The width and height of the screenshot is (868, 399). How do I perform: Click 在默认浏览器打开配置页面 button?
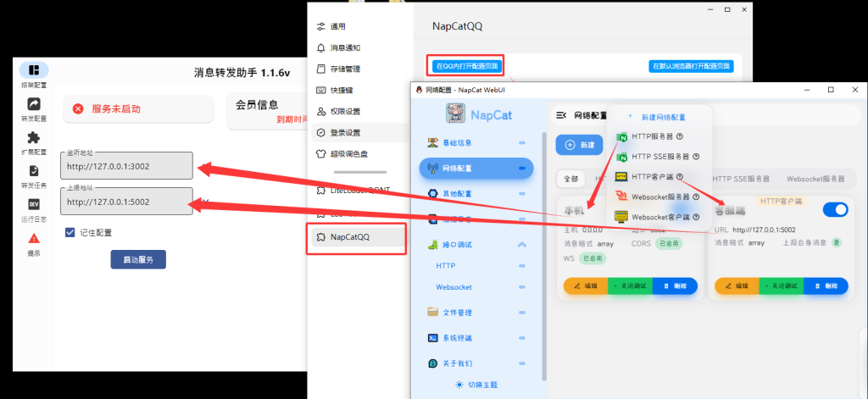pyautogui.click(x=691, y=66)
